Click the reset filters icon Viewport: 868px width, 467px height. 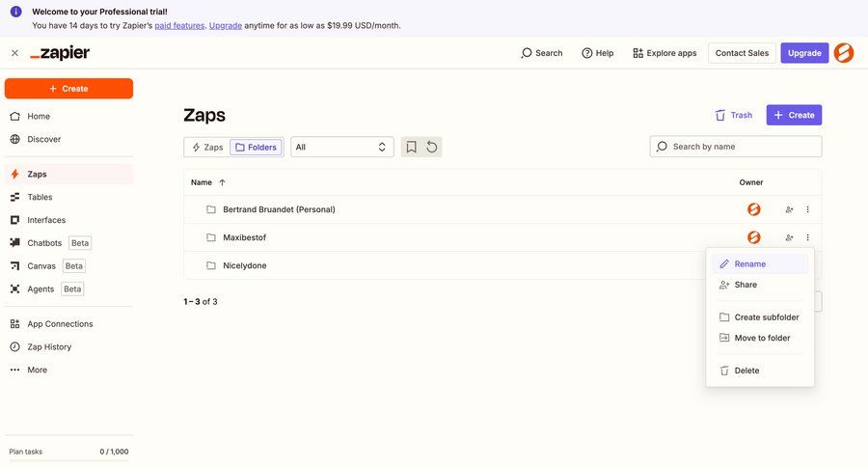pyautogui.click(x=432, y=148)
